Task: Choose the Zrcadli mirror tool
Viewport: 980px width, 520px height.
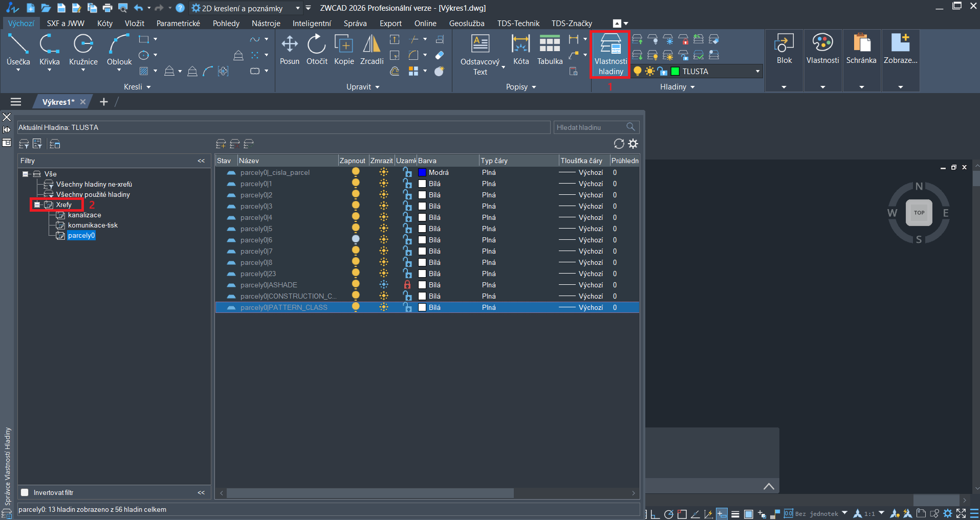Action: [372, 50]
